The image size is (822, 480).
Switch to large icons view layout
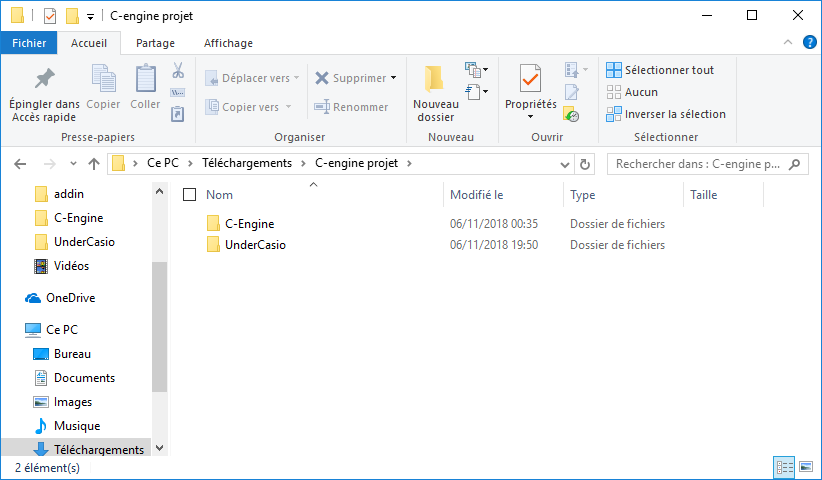[x=806, y=466]
